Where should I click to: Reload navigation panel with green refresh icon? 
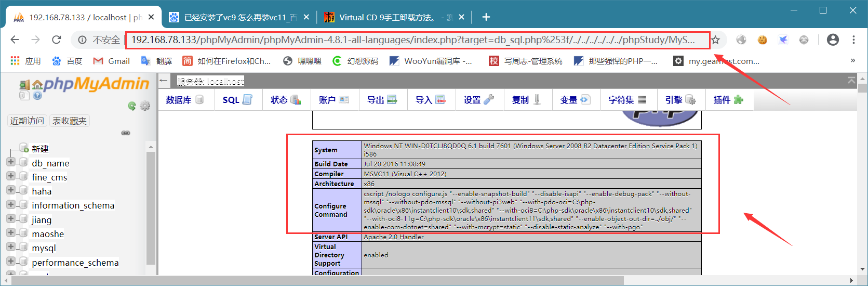132,106
